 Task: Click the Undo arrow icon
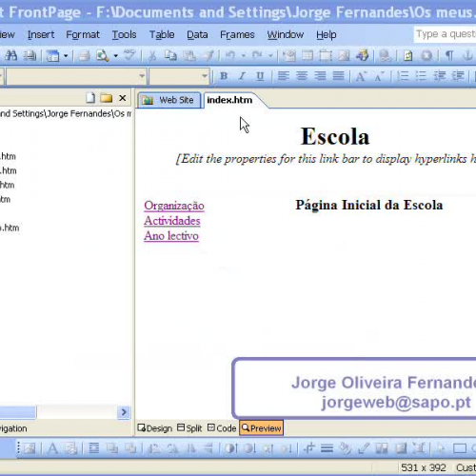pyautogui.click(x=230, y=56)
